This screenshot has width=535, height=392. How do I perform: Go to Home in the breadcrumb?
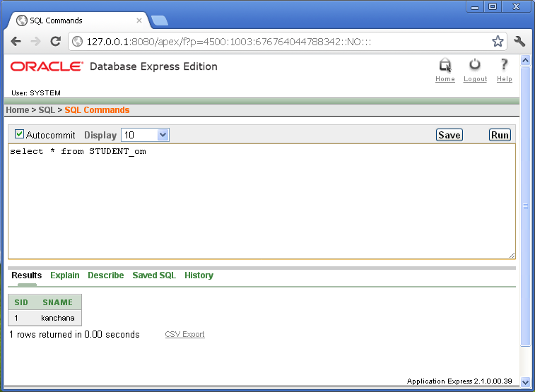pos(18,110)
